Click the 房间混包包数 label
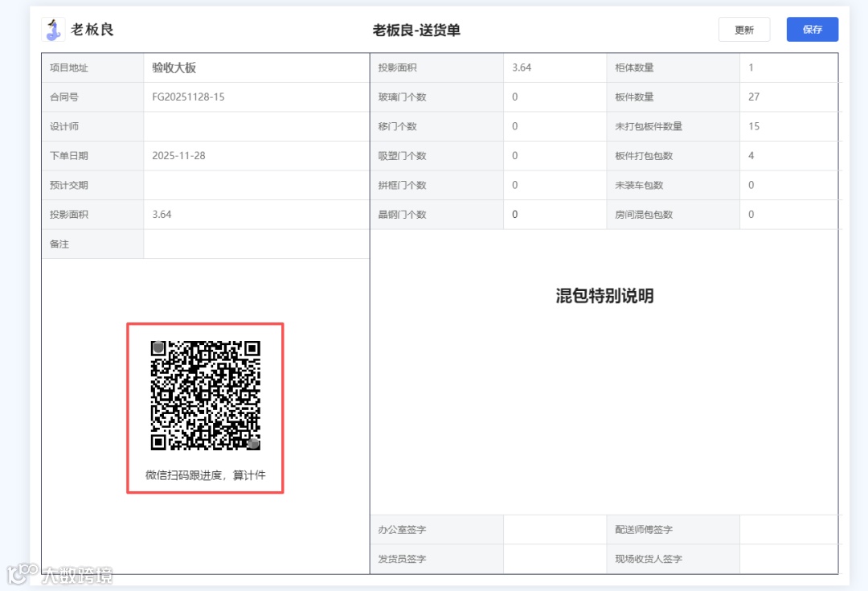The width and height of the screenshot is (868, 591). pyautogui.click(x=643, y=215)
